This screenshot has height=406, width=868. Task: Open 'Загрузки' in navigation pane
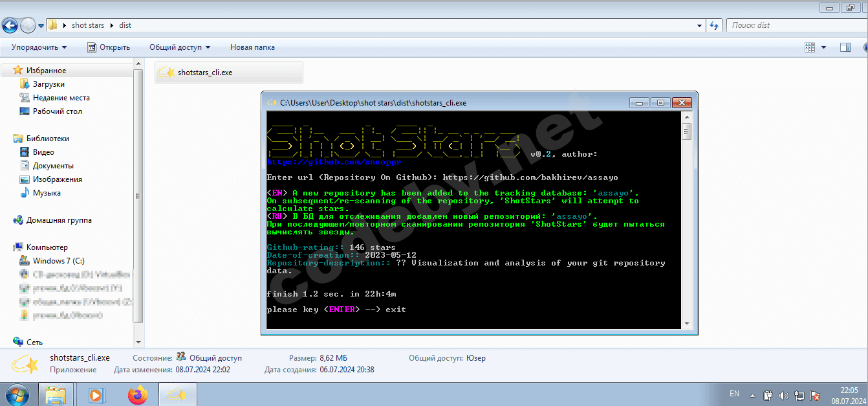tap(49, 84)
